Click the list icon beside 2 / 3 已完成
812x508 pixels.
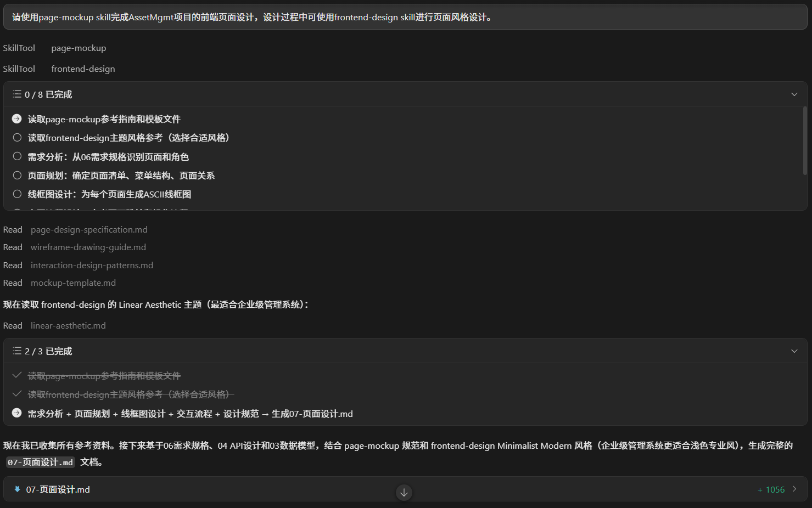click(x=17, y=351)
